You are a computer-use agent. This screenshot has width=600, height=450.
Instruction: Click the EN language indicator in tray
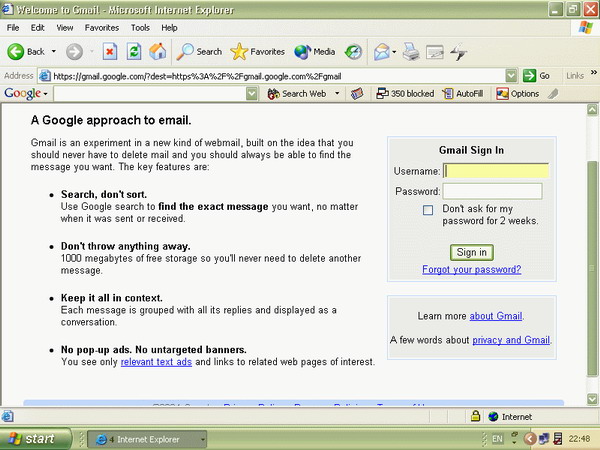tap(497, 439)
